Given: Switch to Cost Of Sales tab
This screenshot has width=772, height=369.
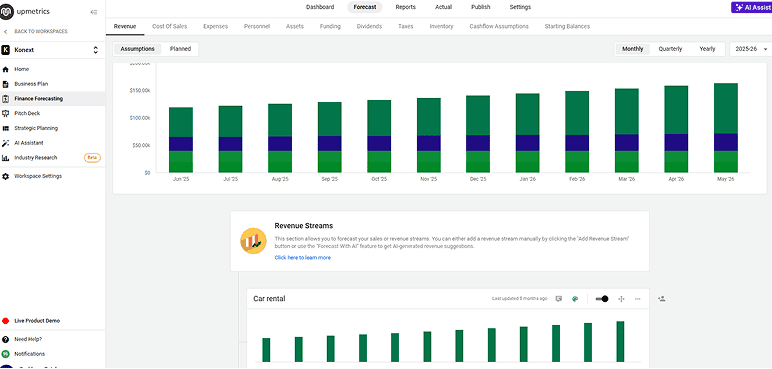Looking at the screenshot, I should point(169,27).
